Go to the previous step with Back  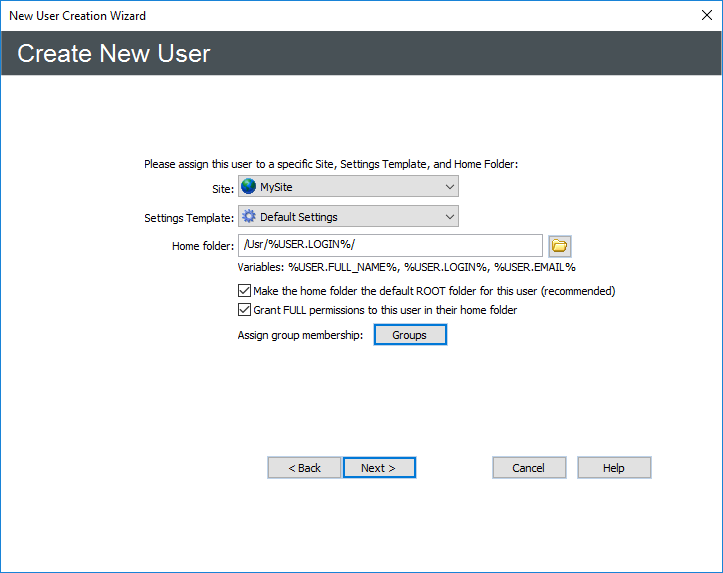pyautogui.click(x=304, y=468)
